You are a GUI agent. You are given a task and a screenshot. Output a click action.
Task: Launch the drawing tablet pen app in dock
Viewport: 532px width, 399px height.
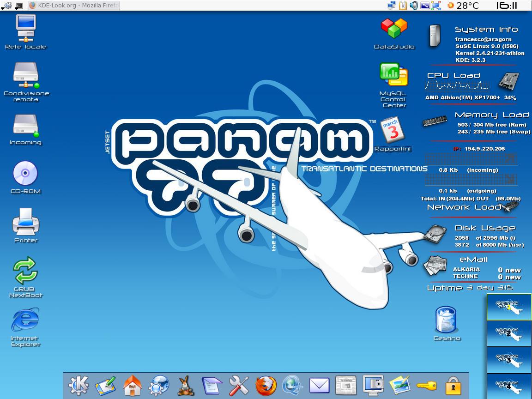[105, 386]
